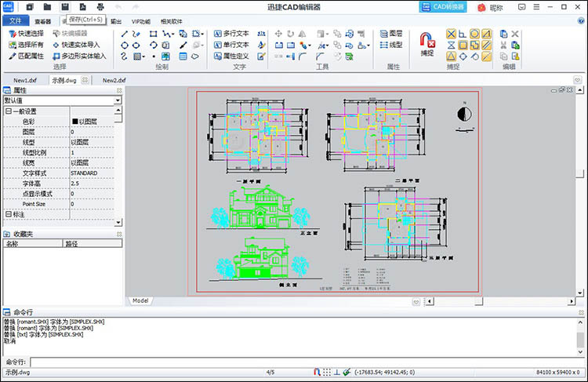Open the ☰ menu in title bar
Image resolution: width=588 pixels, height=382 pixels.
[x=536, y=7]
